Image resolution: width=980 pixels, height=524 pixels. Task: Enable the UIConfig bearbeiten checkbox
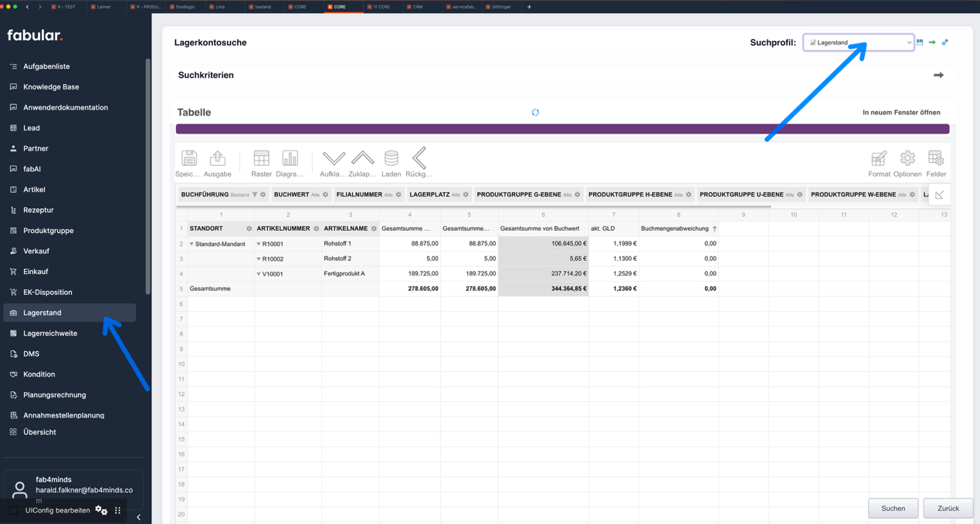[13, 510]
